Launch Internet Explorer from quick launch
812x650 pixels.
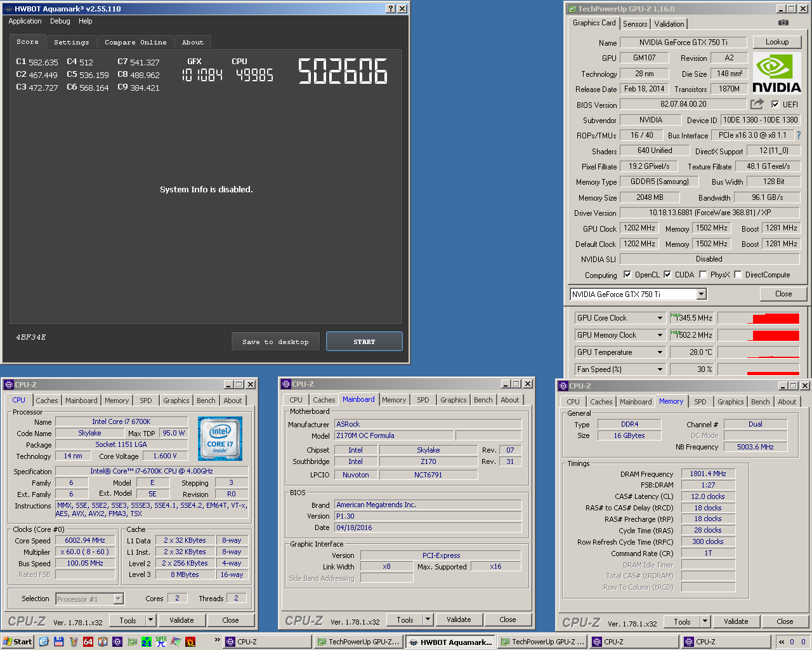pyautogui.click(x=44, y=642)
